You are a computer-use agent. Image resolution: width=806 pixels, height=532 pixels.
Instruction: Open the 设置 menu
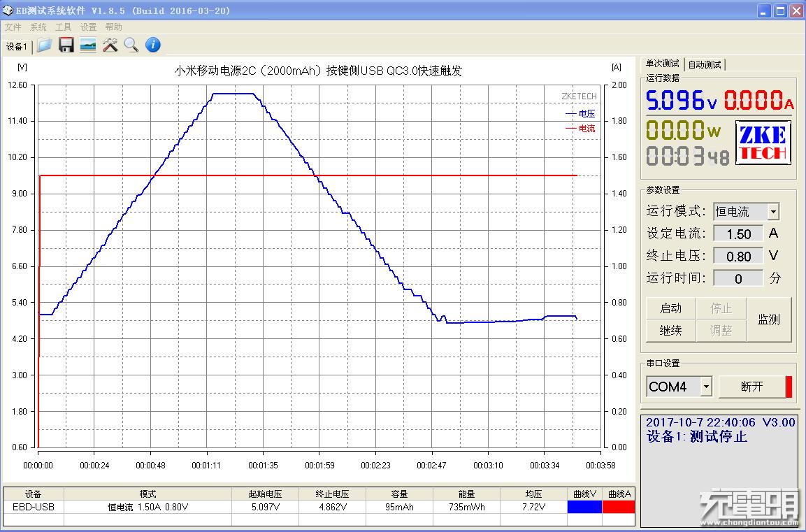(88, 27)
